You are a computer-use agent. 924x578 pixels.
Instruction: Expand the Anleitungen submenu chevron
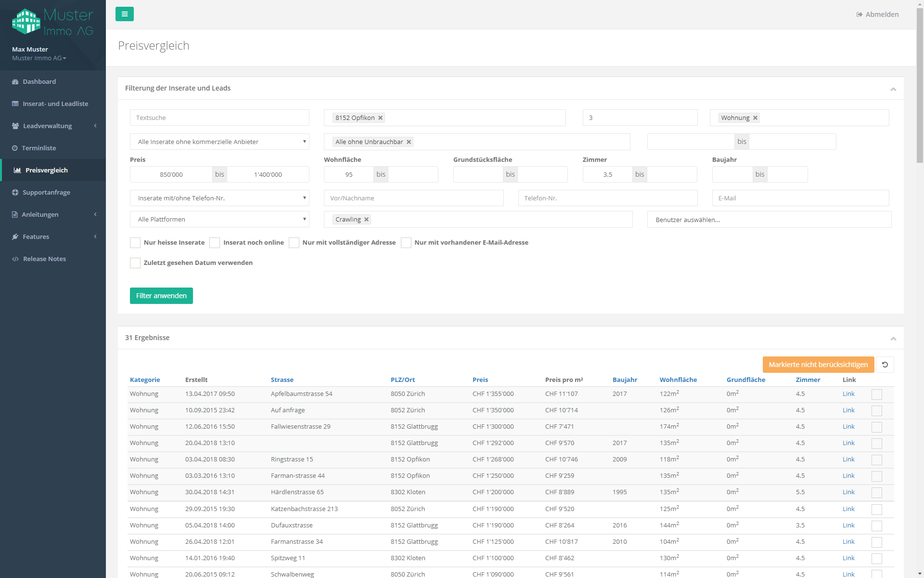(x=95, y=214)
